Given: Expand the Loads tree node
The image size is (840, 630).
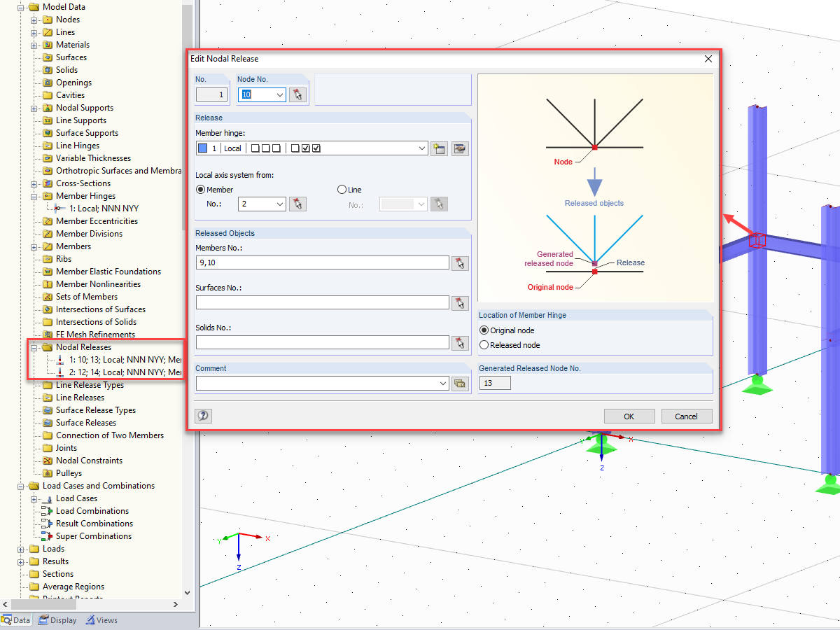Looking at the screenshot, I should tap(20, 549).
